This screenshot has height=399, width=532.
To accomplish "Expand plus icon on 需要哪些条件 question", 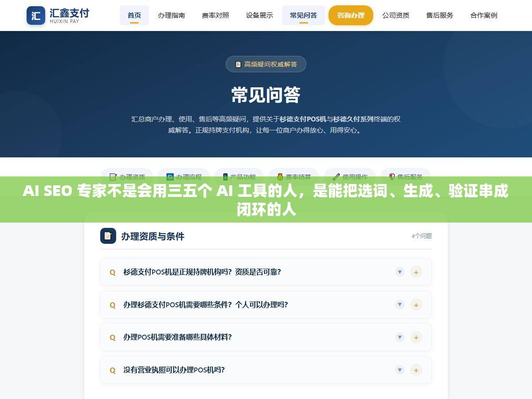I will click(416, 305).
